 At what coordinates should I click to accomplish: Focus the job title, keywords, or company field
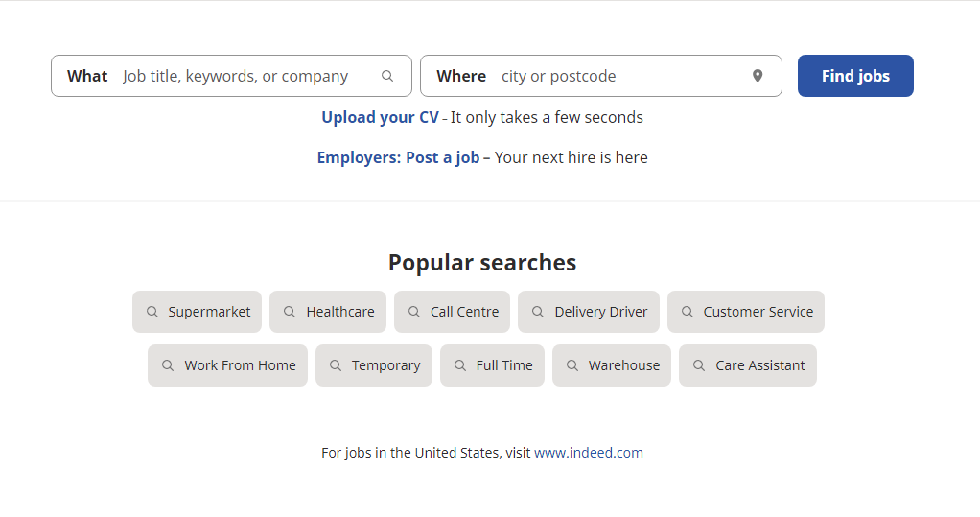(240, 76)
